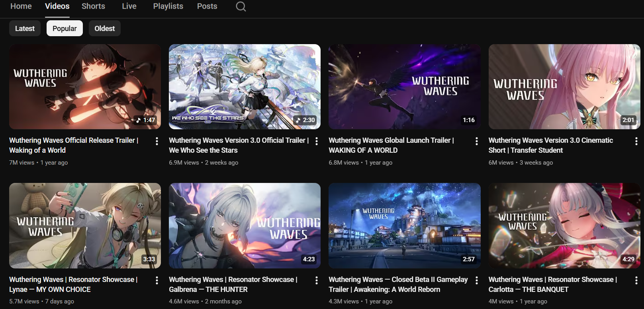Open title link 'Version 3.0 Cinematic Short | Transfer Student'
Viewport: 644px width, 309px height.
click(551, 145)
